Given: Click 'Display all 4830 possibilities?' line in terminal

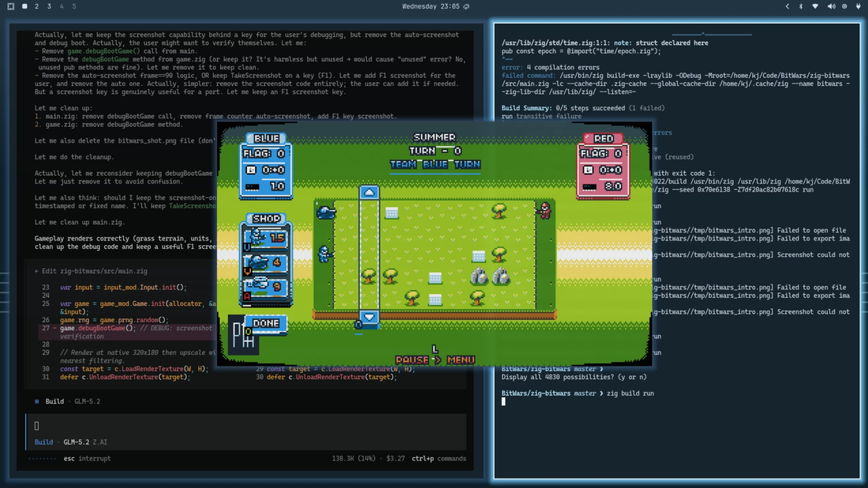Looking at the screenshot, I should 574,378.
